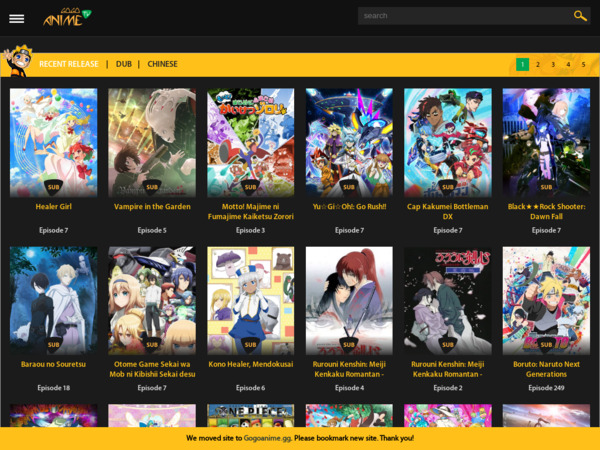Open the Baraou no Souretsu poster

click(x=54, y=300)
